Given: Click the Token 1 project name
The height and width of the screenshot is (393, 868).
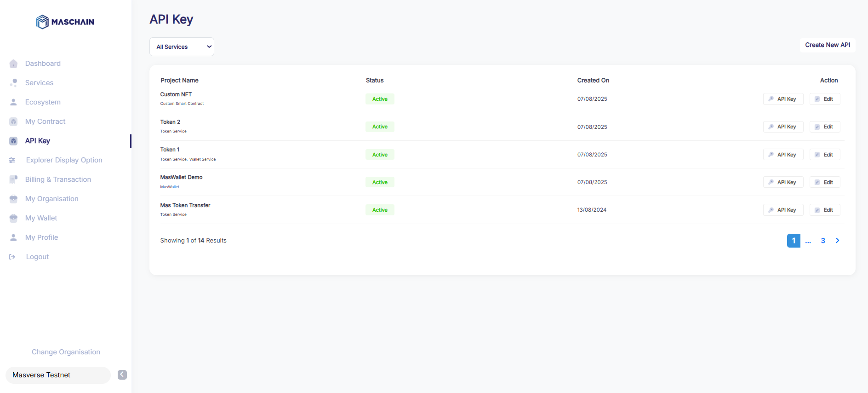Looking at the screenshot, I should click(170, 150).
